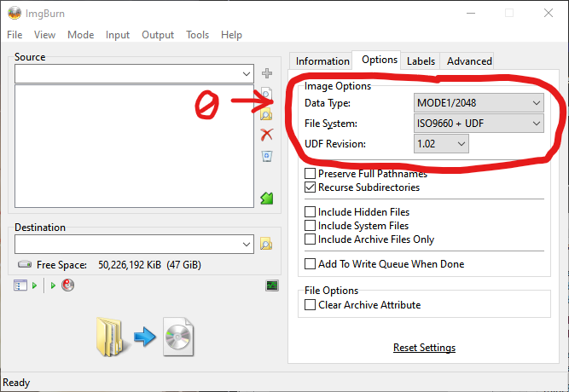
Task: Click the hard drive Free Space icon
Action: pos(25,264)
